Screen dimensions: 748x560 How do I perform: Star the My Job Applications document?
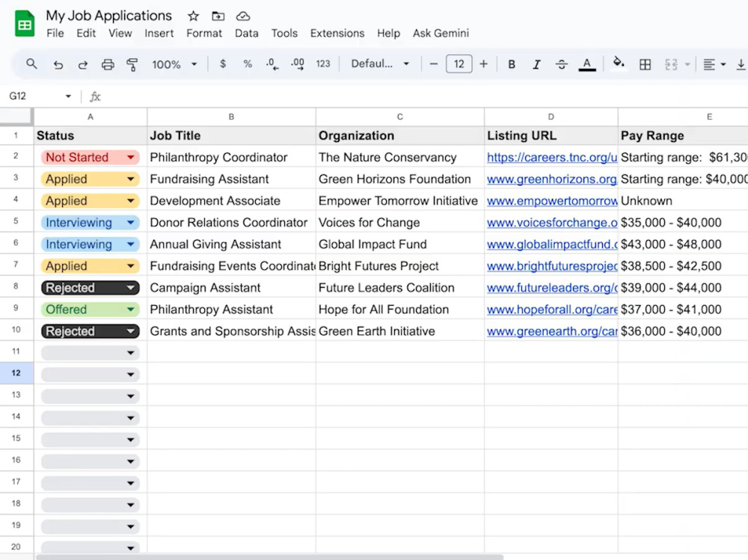[x=193, y=16]
